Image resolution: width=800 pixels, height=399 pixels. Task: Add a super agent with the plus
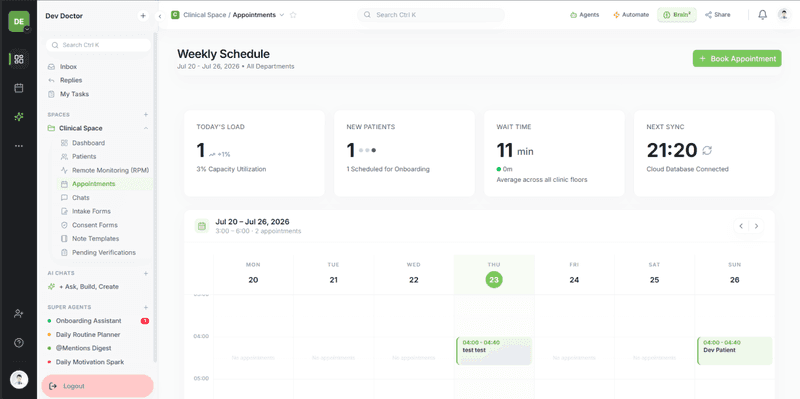point(146,307)
